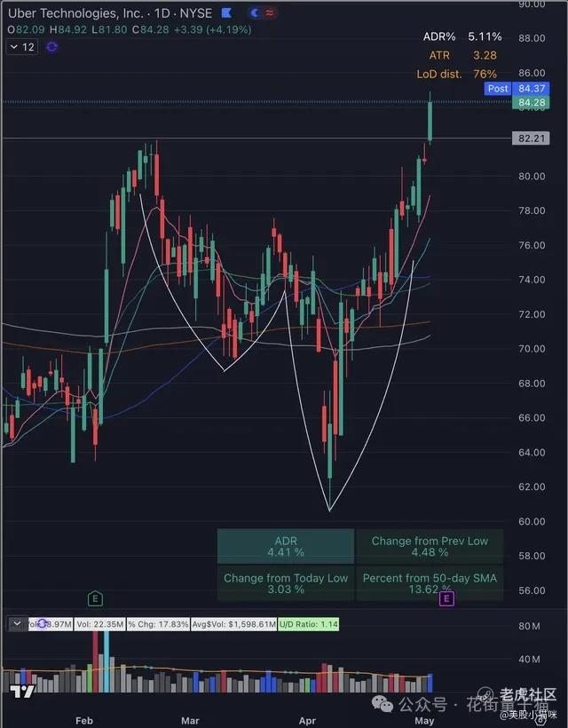Click the 80 M volume axis label
Image resolution: width=568 pixels, height=728 pixels.
(529, 626)
